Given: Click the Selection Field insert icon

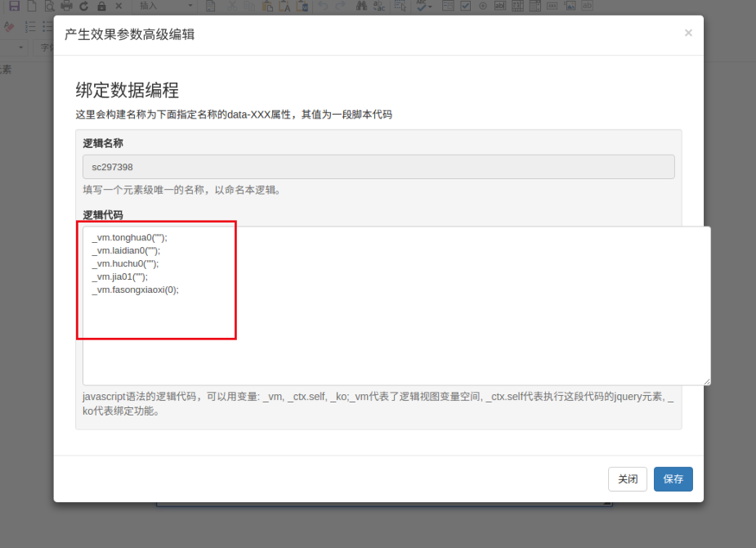Looking at the screenshot, I should point(535,6).
